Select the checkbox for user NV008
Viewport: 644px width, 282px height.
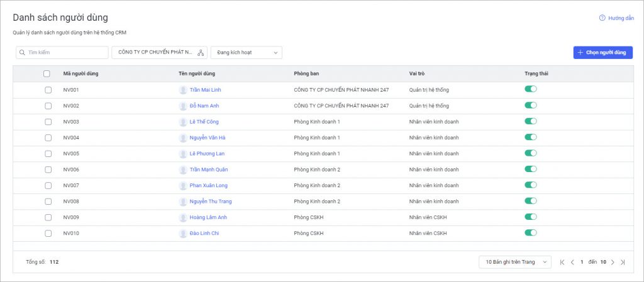pos(48,202)
